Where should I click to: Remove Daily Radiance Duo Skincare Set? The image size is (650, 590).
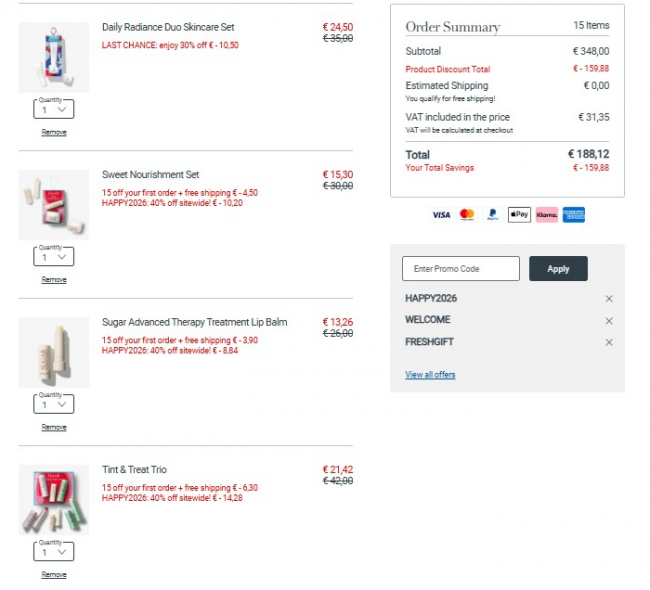(54, 132)
